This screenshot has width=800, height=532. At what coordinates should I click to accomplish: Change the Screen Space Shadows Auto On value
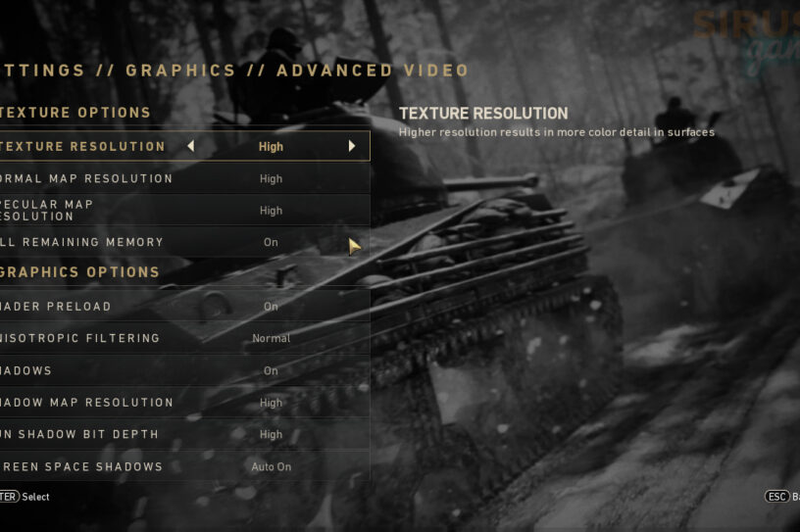[x=271, y=466]
